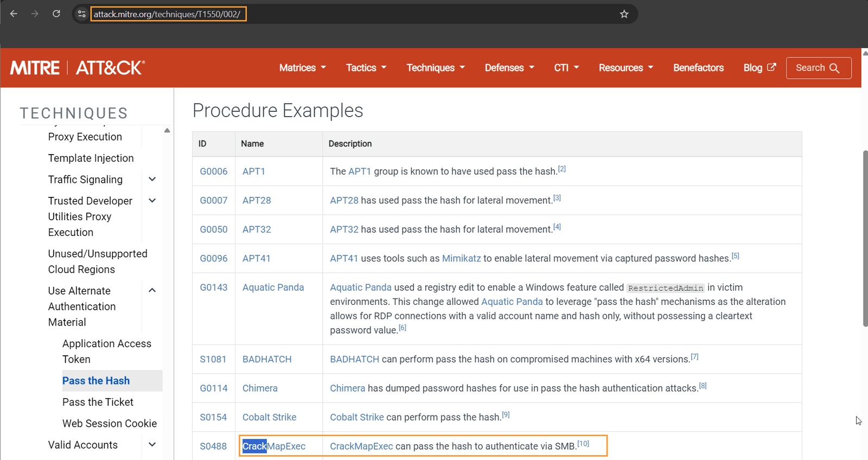868x460 pixels.
Task: Open citation [9] in Cobalt Strike description
Action: pyautogui.click(x=506, y=414)
